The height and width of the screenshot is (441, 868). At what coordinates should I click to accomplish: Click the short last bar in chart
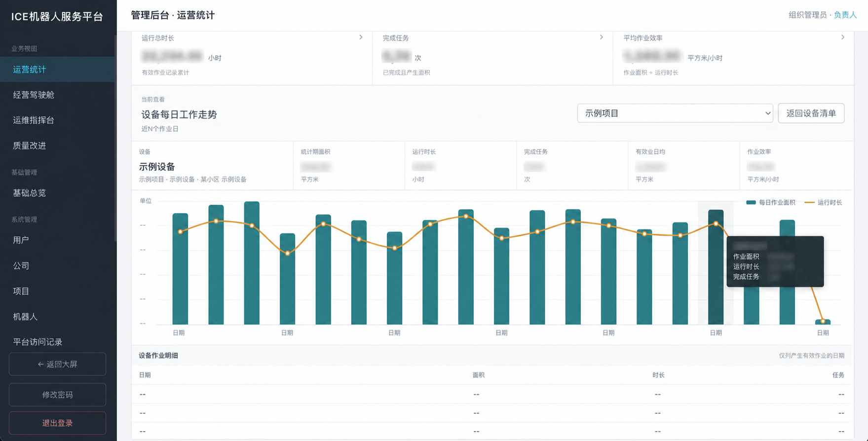click(823, 322)
